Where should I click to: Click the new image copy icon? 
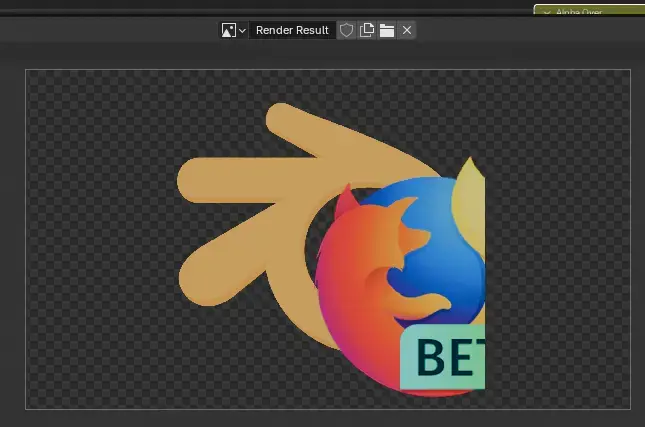[367, 30]
